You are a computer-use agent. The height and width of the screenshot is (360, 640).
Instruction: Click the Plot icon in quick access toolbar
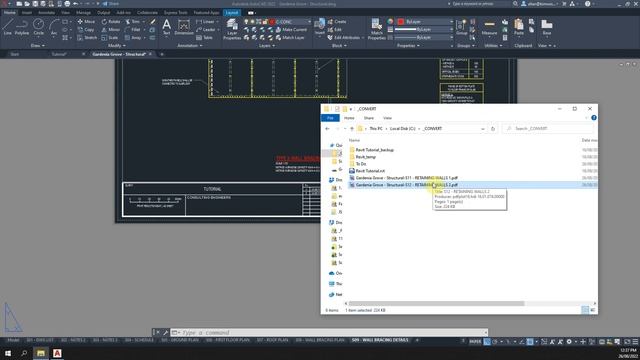tap(67, 4)
